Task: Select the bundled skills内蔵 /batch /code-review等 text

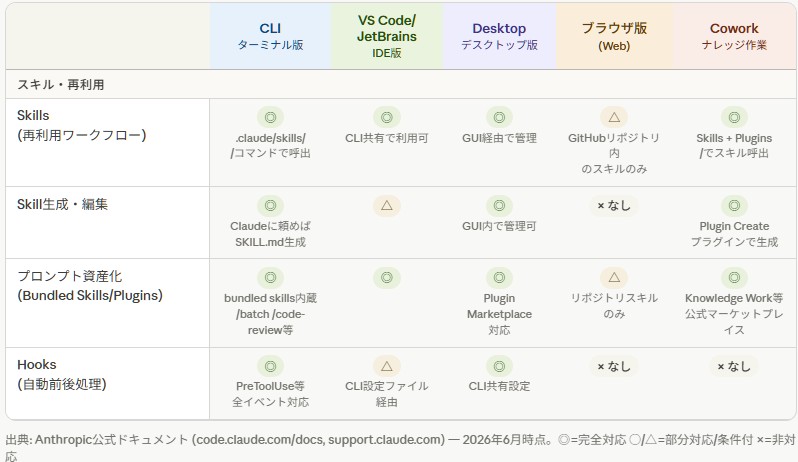Action: tap(270, 314)
